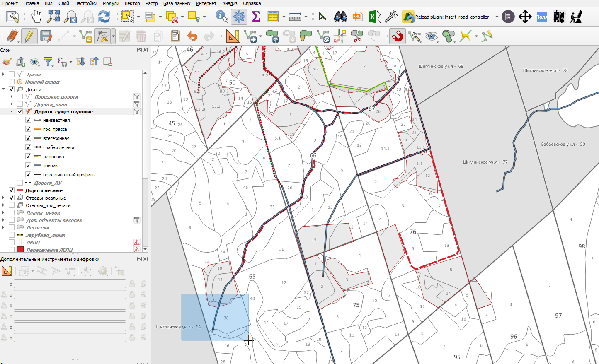Open the Processing toolbox gear icon
Image resolution: width=599 pixels, height=364 pixels.
coord(239,17)
